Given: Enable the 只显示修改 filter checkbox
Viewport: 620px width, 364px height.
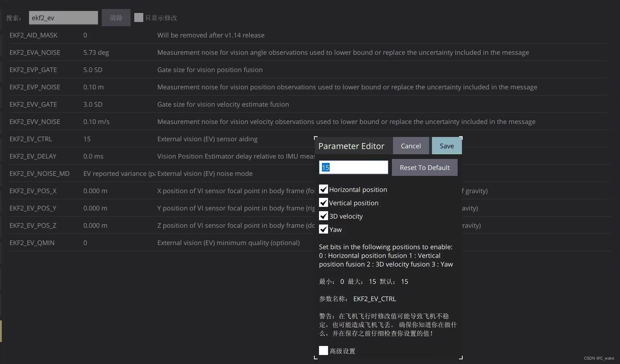Looking at the screenshot, I should pos(139,17).
